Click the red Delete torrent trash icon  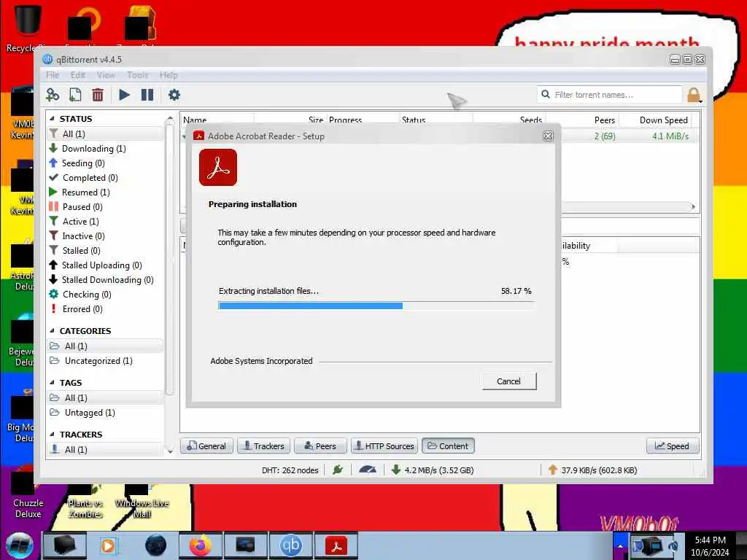[98, 95]
